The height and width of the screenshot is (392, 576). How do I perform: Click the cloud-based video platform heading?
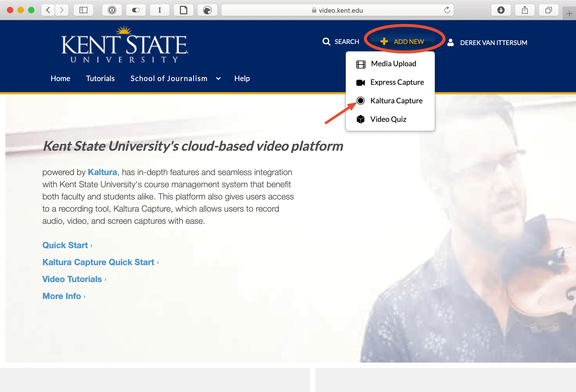193,146
